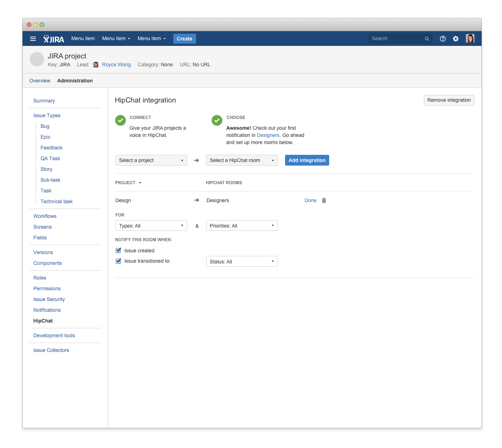The image size is (502, 448).
Task: Click the green Connect step checkmark
Action: 120,120
